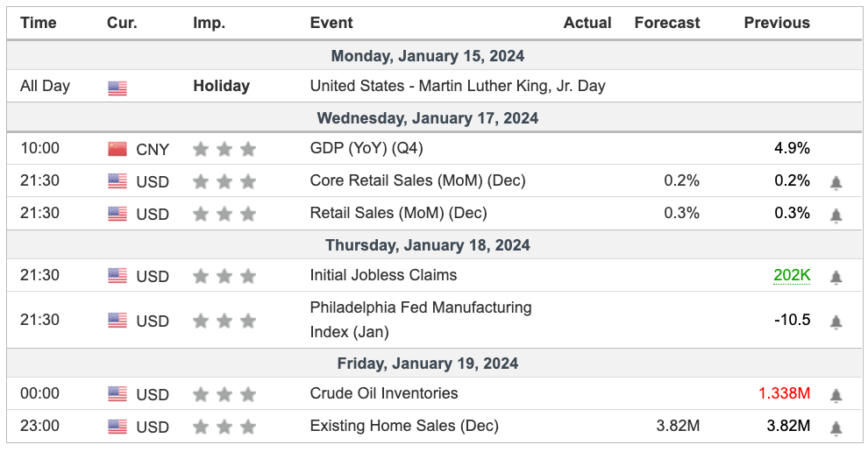Screen dimensions: 868x452
Task: Click bell icon for Philadelphia Fed Manufacturing Index
Action: tap(836, 321)
